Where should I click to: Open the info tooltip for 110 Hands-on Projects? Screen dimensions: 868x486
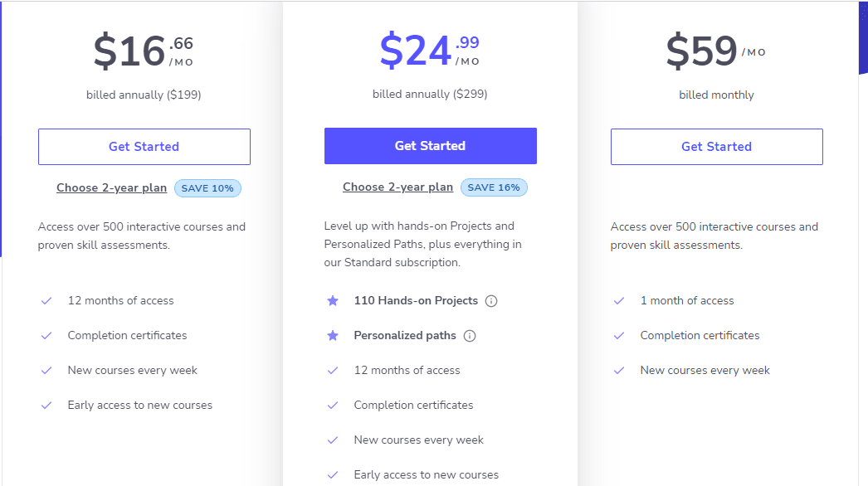(x=491, y=301)
